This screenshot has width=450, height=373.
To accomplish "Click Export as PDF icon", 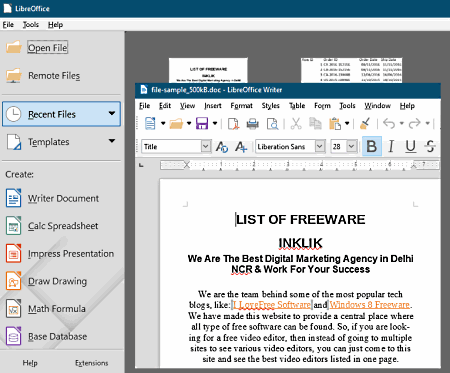I will (233, 124).
